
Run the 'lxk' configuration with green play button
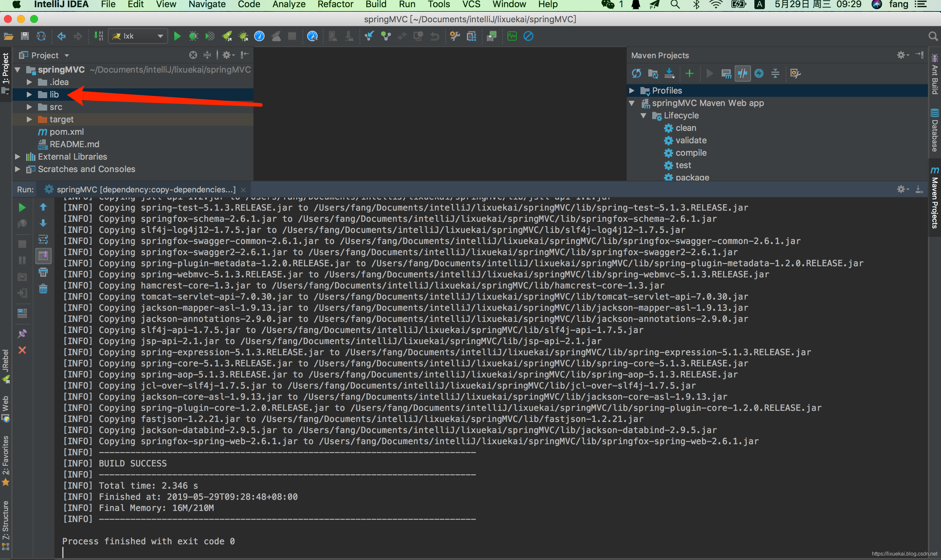(177, 36)
